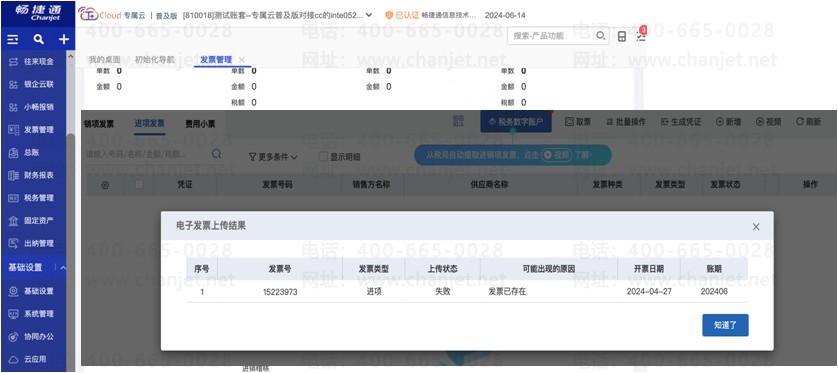This screenshot has width=838, height=373.
Task: Click the 已认证 certified badge
Action: tap(402, 15)
